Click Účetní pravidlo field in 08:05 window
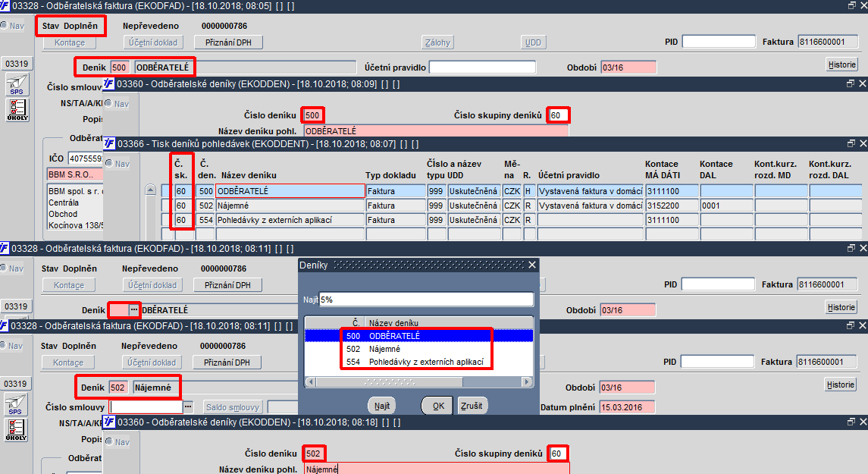This screenshot has width=868, height=474. [x=482, y=67]
